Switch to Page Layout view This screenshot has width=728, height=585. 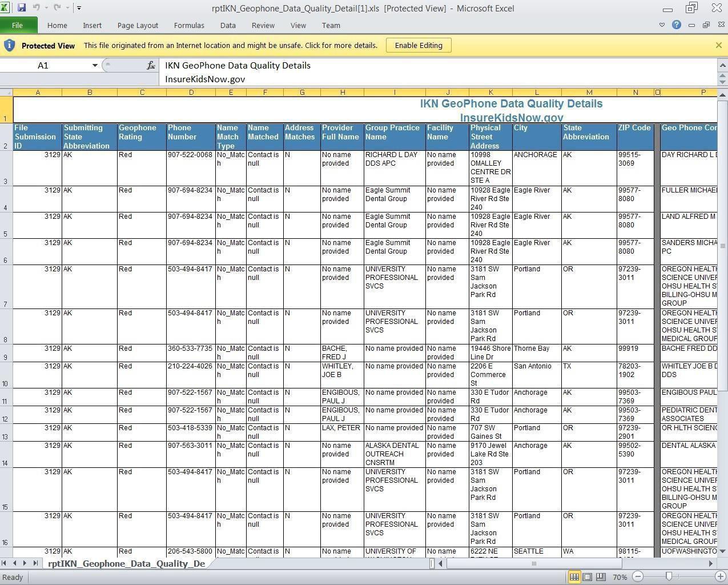click(588, 577)
